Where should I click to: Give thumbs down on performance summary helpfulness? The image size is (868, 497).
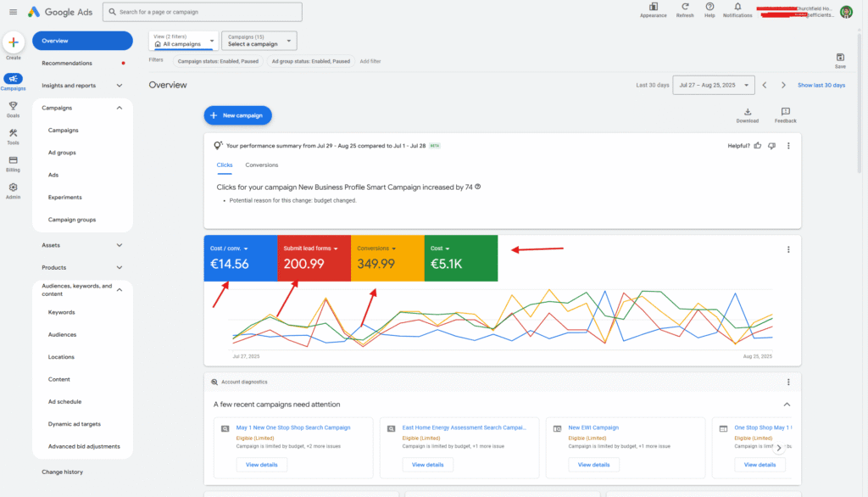[772, 146]
